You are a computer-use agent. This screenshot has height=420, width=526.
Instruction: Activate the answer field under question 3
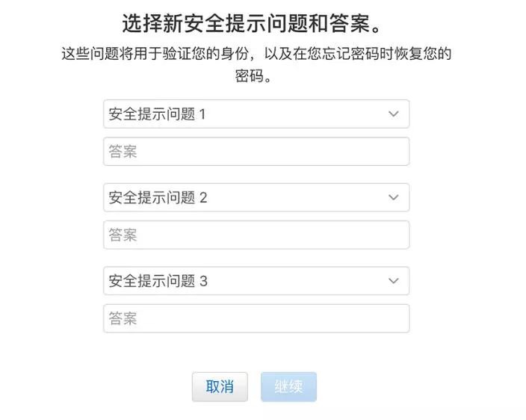pos(256,319)
